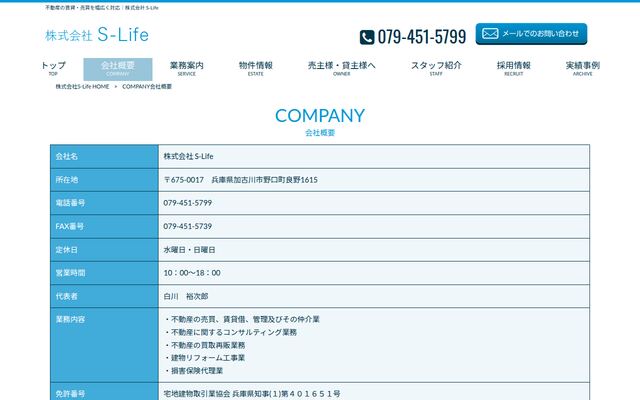Click the 株式会社 S-Life logo
640x400 pixels.
point(97,35)
